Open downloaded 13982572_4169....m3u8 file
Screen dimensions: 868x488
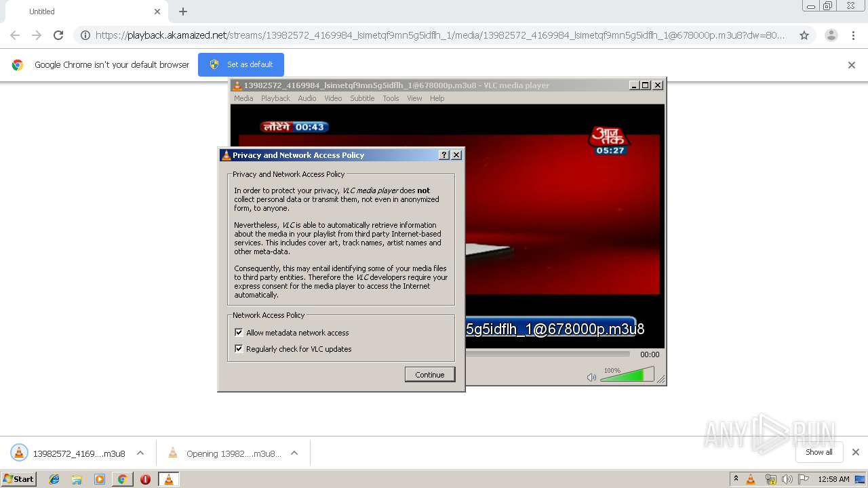[68, 453]
